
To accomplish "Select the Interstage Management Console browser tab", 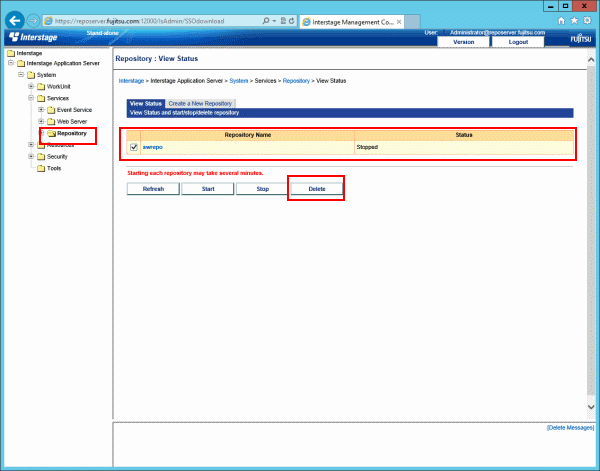I will pos(352,22).
